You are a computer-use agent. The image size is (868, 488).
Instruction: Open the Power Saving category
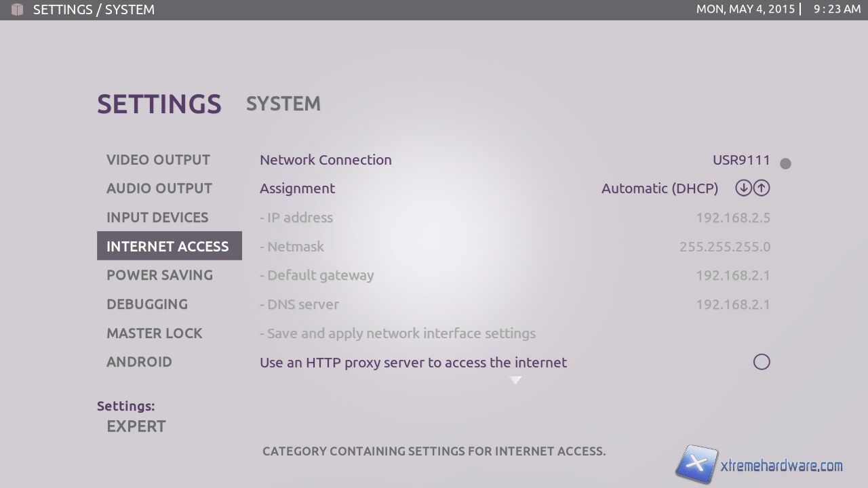point(159,275)
